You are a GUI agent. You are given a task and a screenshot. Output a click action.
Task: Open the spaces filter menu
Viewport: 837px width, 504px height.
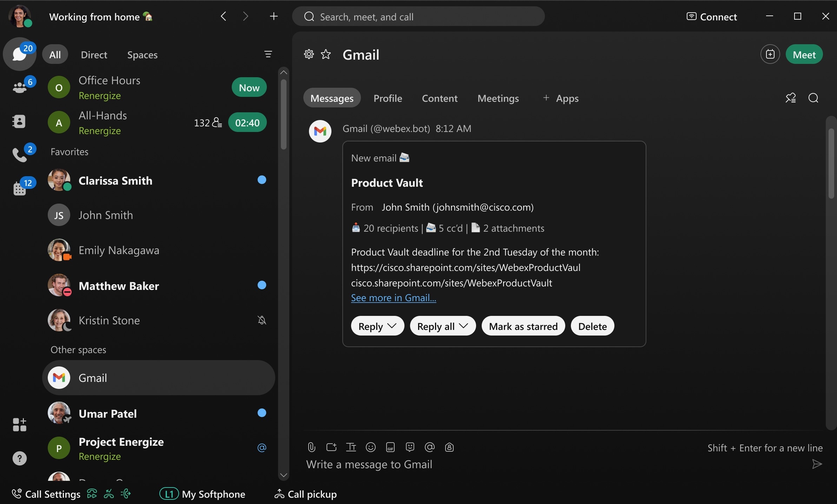269,54
